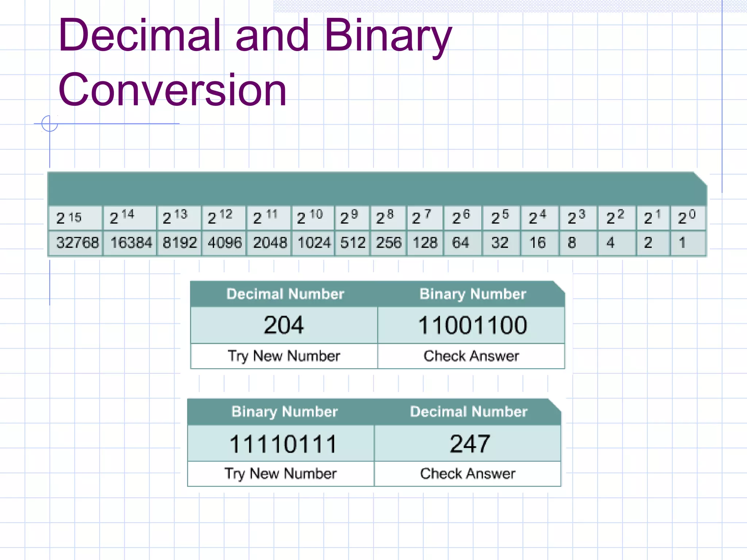Click the 2 to the power 3 cell

point(578,218)
